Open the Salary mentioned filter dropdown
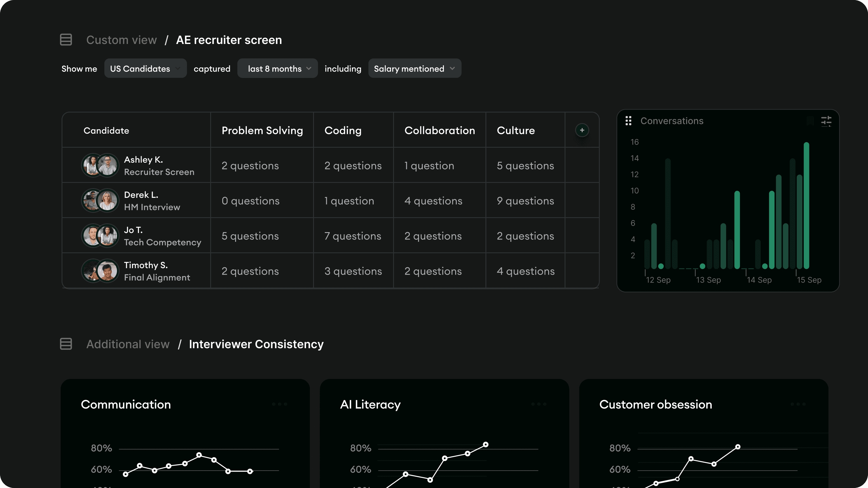 tap(415, 69)
